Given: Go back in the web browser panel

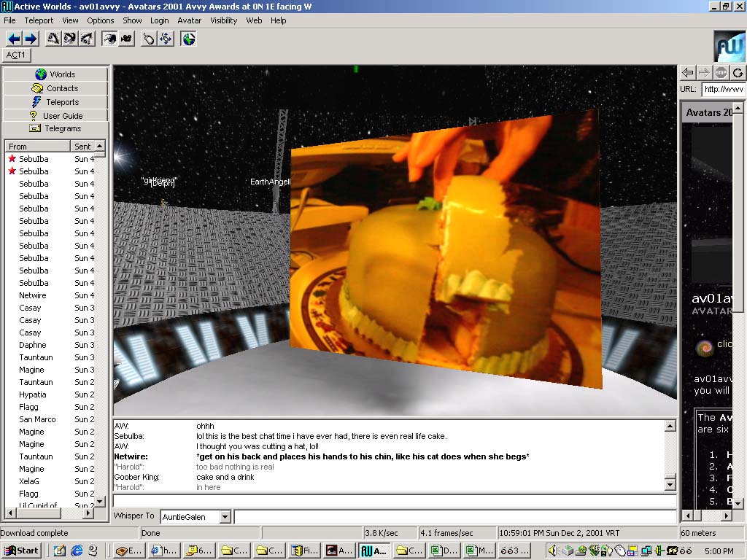Looking at the screenshot, I should (687, 72).
